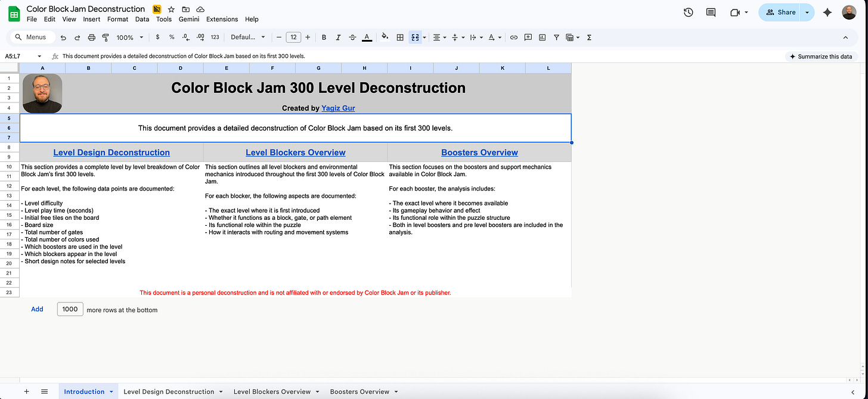Insert a chart
Image resolution: width=868 pixels, height=399 pixels.
point(542,37)
